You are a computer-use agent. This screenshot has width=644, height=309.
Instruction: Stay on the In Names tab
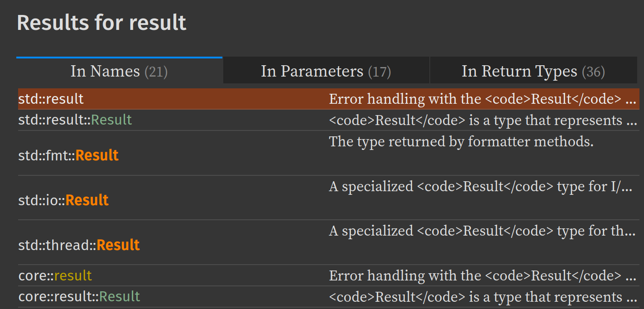click(119, 71)
